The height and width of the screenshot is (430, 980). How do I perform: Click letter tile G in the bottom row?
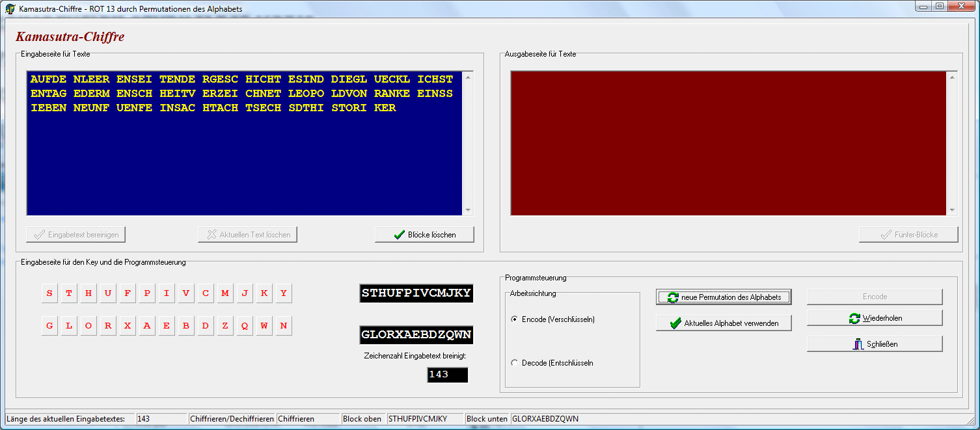click(49, 326)
